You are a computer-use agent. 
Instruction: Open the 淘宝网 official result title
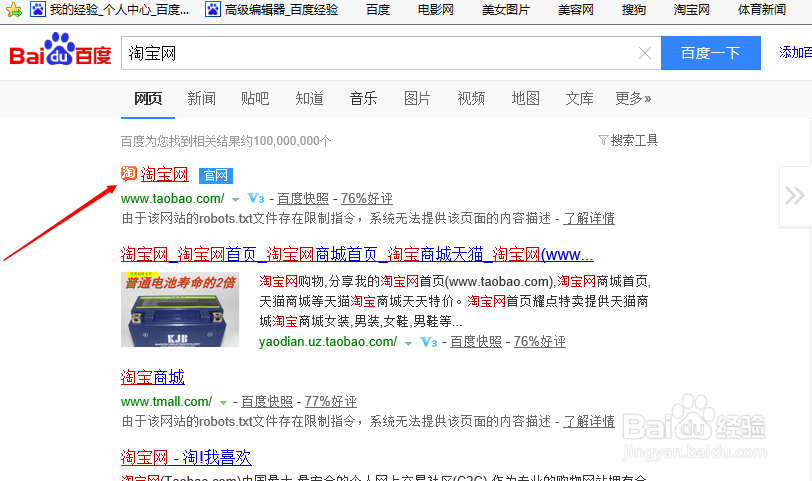click(x=164, y=174)
